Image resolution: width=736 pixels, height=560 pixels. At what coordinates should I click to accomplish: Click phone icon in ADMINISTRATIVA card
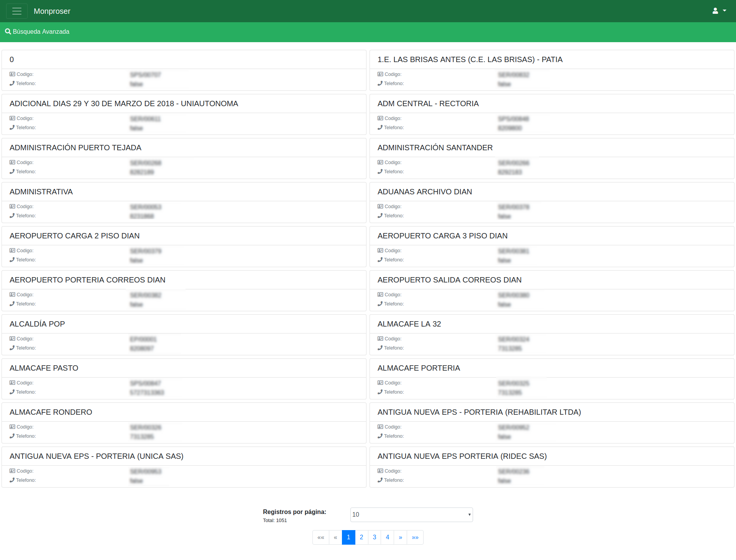pyautogui.click(x=12, y=216)
